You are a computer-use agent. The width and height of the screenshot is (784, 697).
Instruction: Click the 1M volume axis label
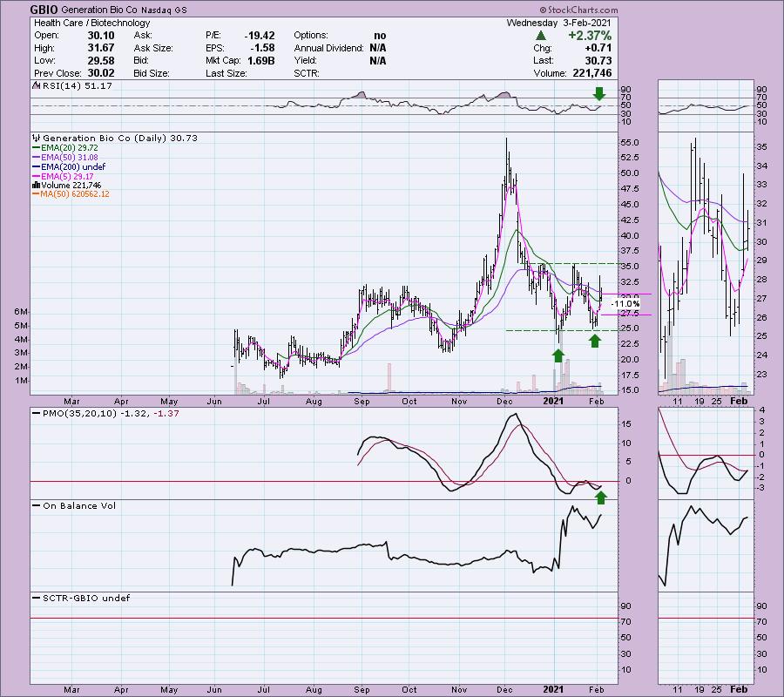(x=21, y=381)
